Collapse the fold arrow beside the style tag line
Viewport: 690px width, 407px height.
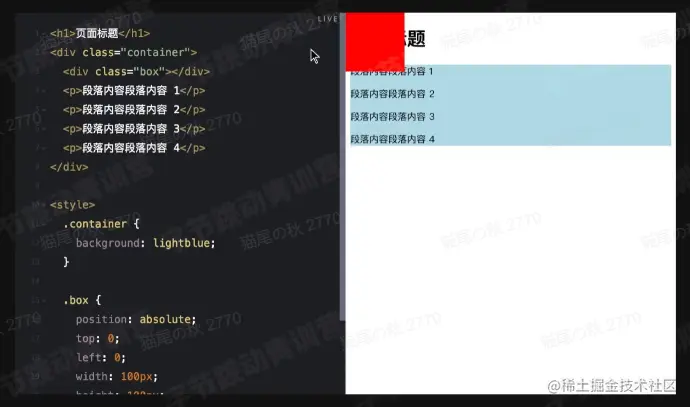click(44, 205)
